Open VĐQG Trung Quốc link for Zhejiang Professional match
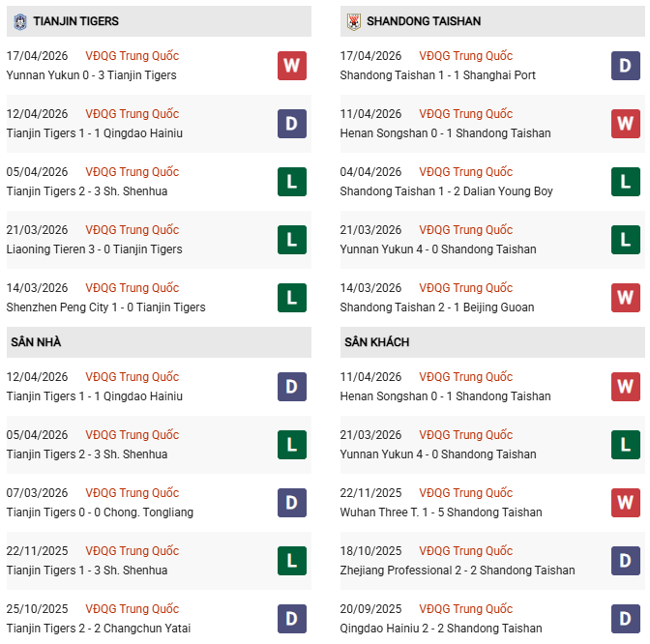 (466, 551)
